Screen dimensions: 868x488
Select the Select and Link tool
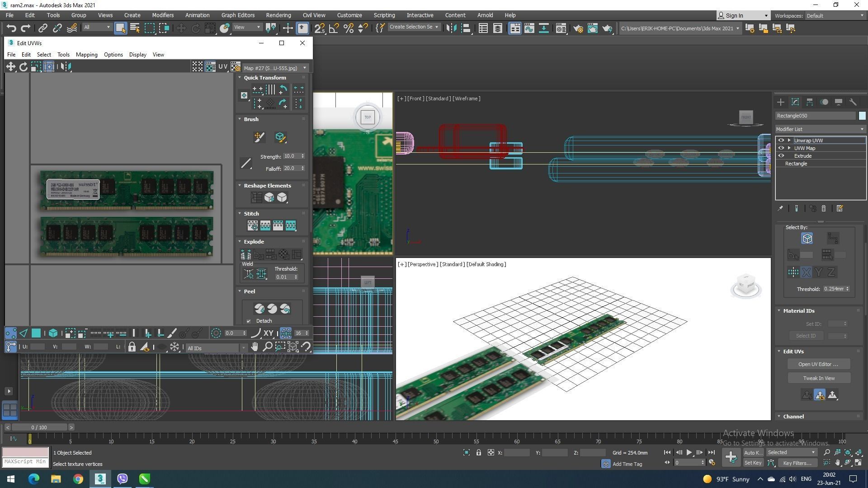pyautogui.click(x=42, y=28)
